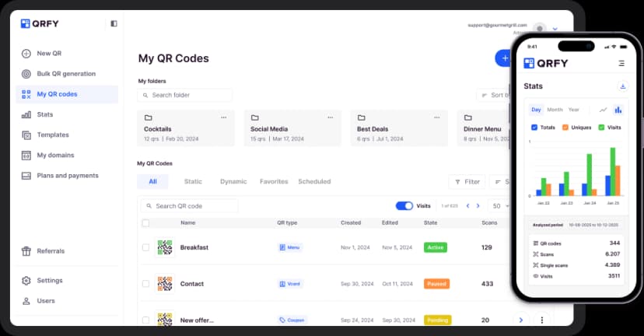Select Month in phone stats

click(x=555, y=110)
